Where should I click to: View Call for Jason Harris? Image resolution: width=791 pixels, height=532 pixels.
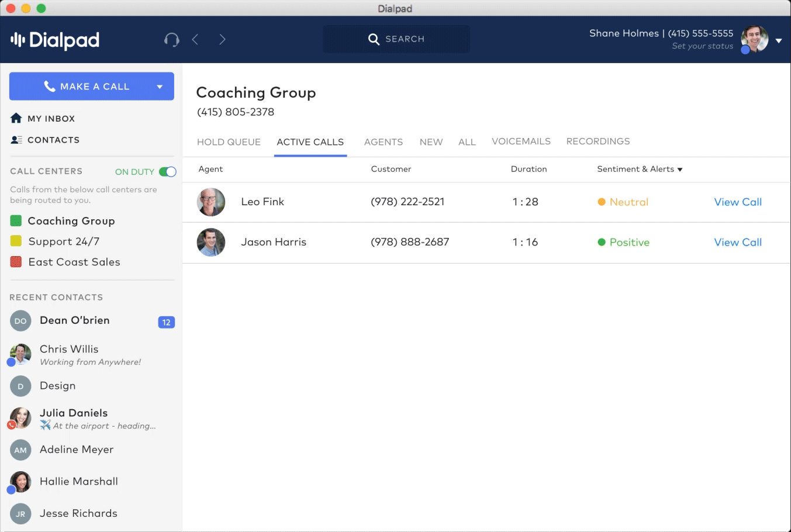[738, 242]
